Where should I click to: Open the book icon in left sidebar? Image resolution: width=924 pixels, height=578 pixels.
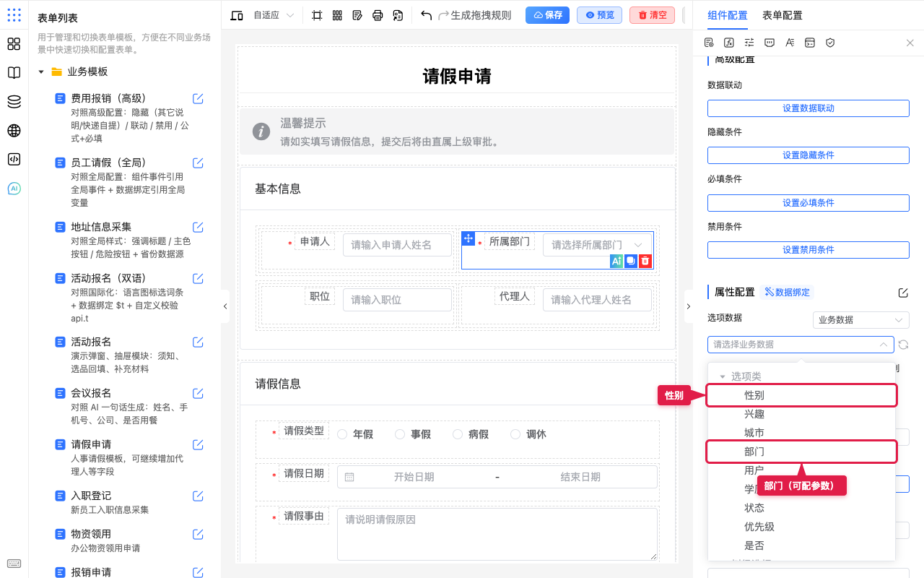14,73
